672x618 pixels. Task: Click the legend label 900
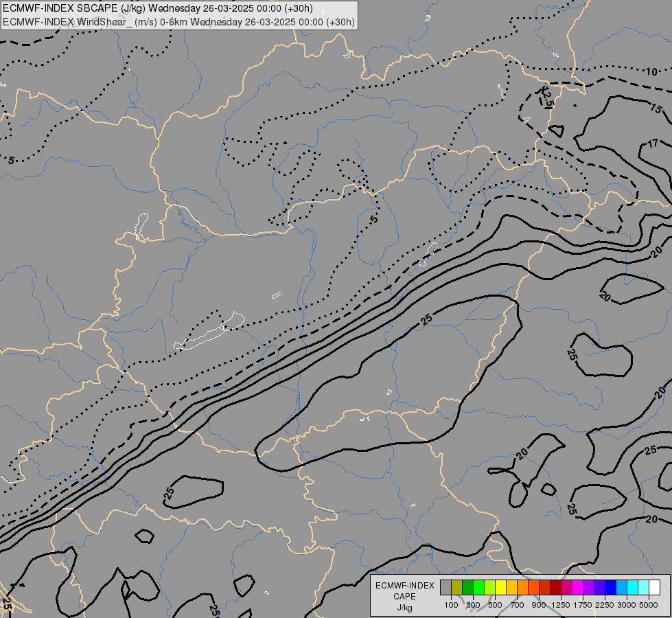(539, 605)
